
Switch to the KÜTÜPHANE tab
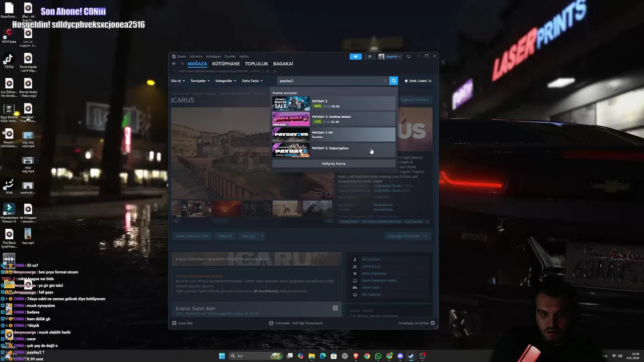tap(226, 64)
